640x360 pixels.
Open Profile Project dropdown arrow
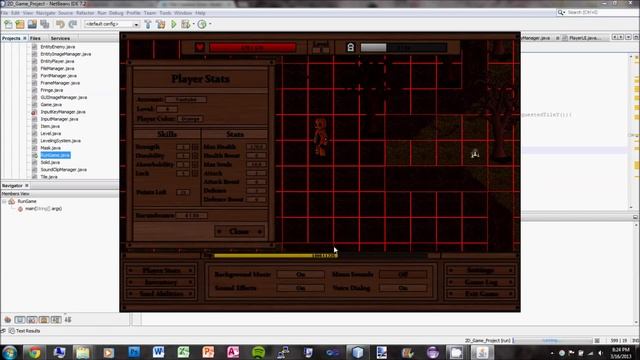tap(210, 24)
